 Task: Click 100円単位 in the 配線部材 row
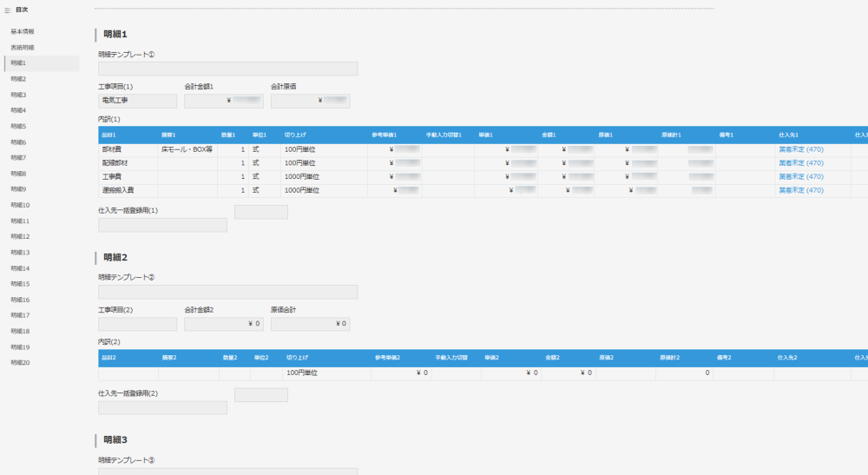[299, 163]
